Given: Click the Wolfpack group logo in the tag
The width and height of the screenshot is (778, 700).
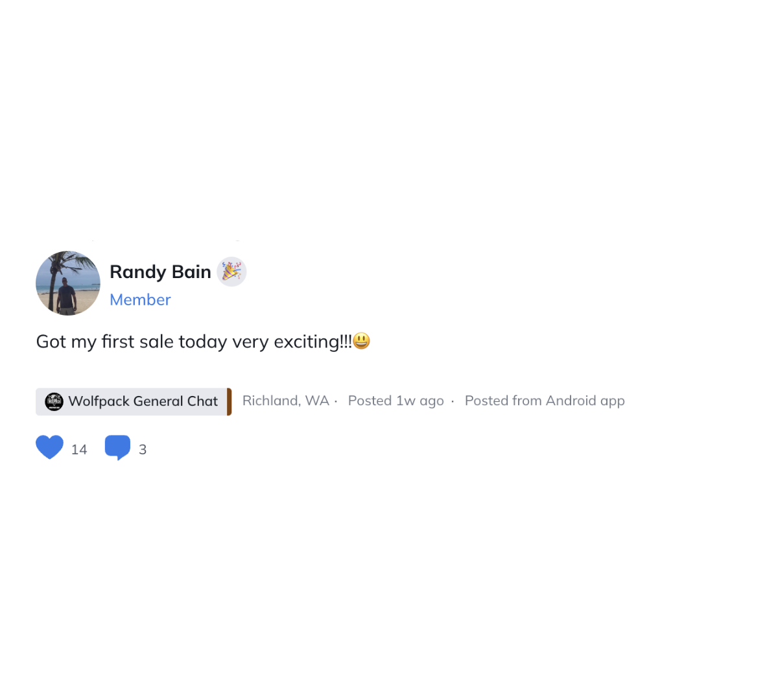Looking at the screenshot, I should point(54,402).
